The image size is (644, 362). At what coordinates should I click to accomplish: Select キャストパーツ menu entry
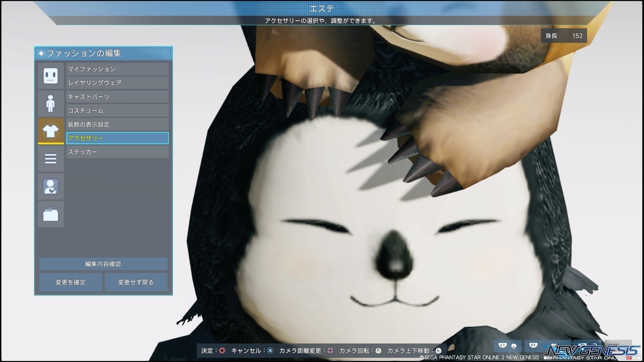(x=118, y=97)
